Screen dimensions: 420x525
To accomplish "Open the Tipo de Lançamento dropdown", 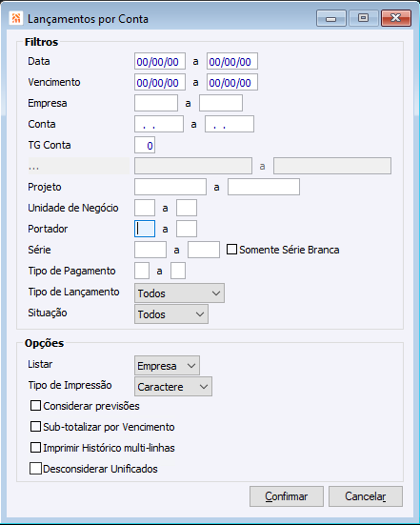I will point(179,293).
